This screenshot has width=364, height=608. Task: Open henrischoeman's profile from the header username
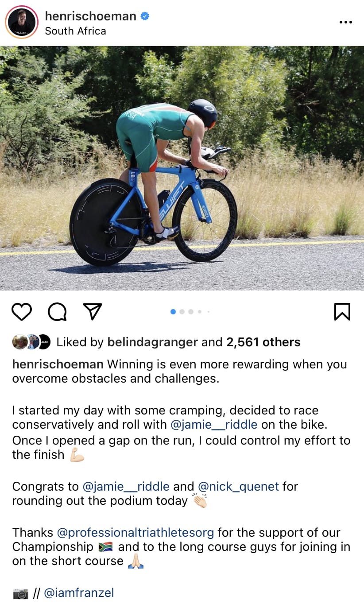coord(90,15)
